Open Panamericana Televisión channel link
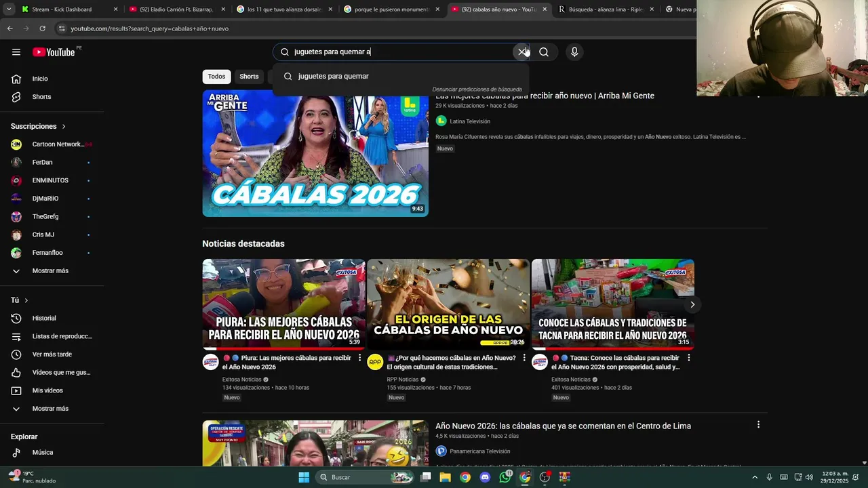Viewport: 868px width, 488px height. pos(479,451)
